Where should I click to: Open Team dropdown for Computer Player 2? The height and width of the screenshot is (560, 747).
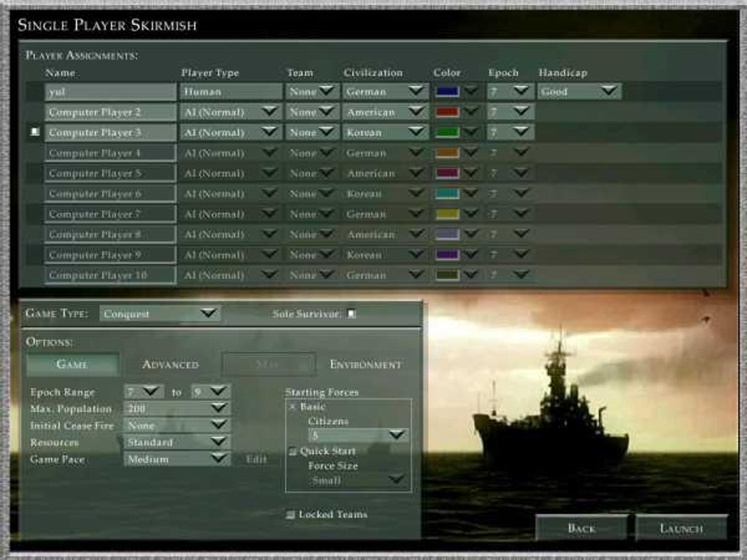click(x=313, y=112)
